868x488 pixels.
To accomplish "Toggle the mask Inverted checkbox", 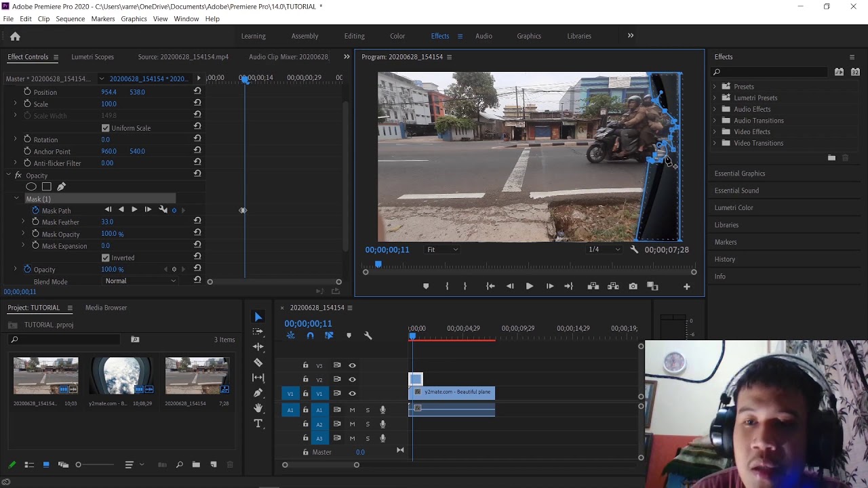I will 106,258.
